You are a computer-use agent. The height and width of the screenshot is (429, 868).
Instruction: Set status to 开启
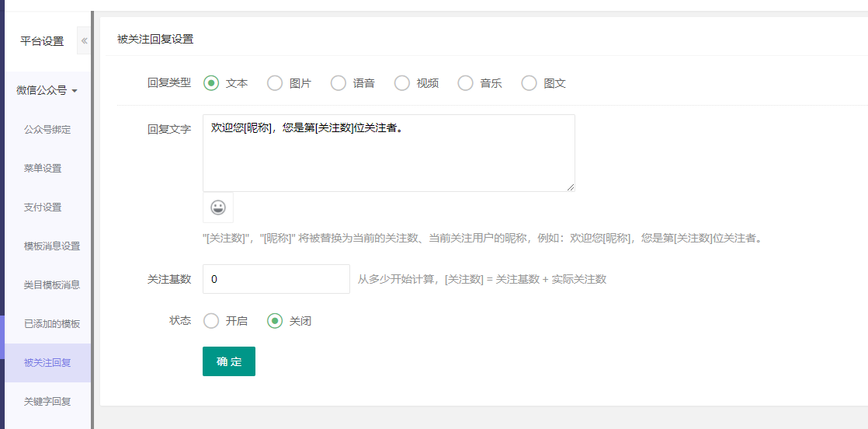point(211,321)
